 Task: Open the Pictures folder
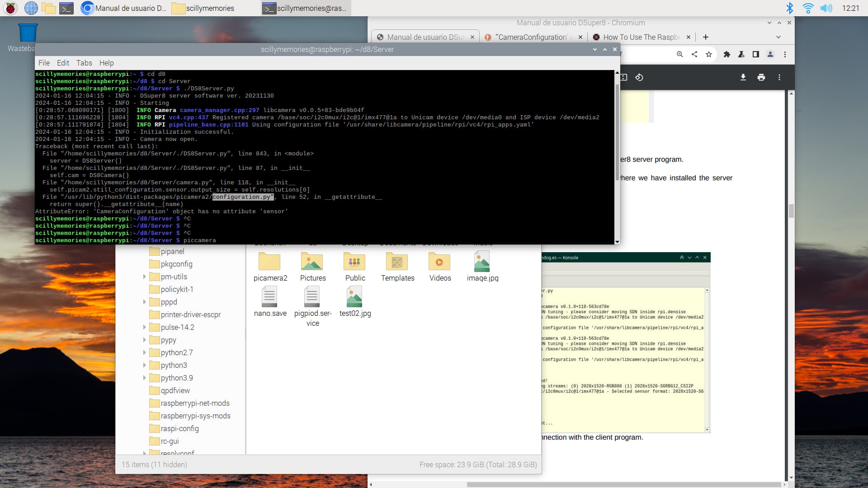pyautogui.click(x=312, y=267)
